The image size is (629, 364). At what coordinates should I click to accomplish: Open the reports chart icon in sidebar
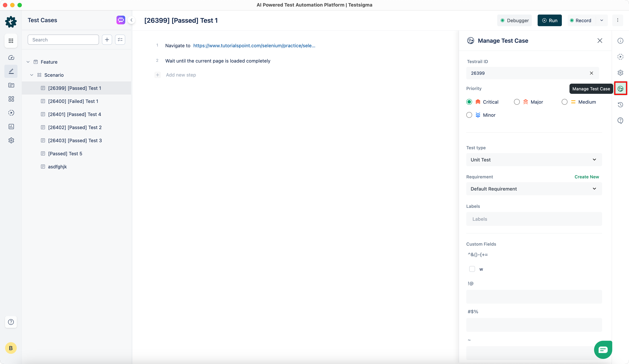(11, 127)
